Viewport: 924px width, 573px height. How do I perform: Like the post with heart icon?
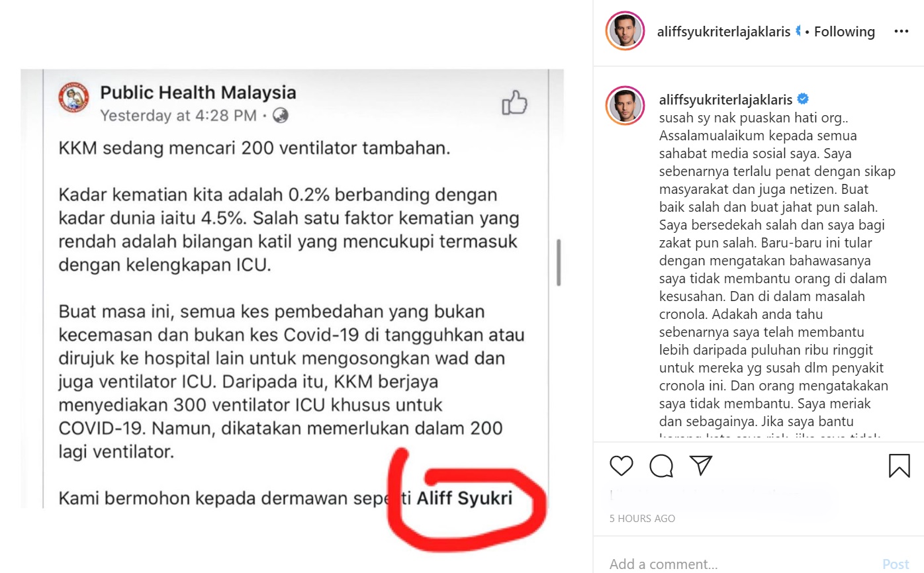pyautogui.click(x=622, y=466)
